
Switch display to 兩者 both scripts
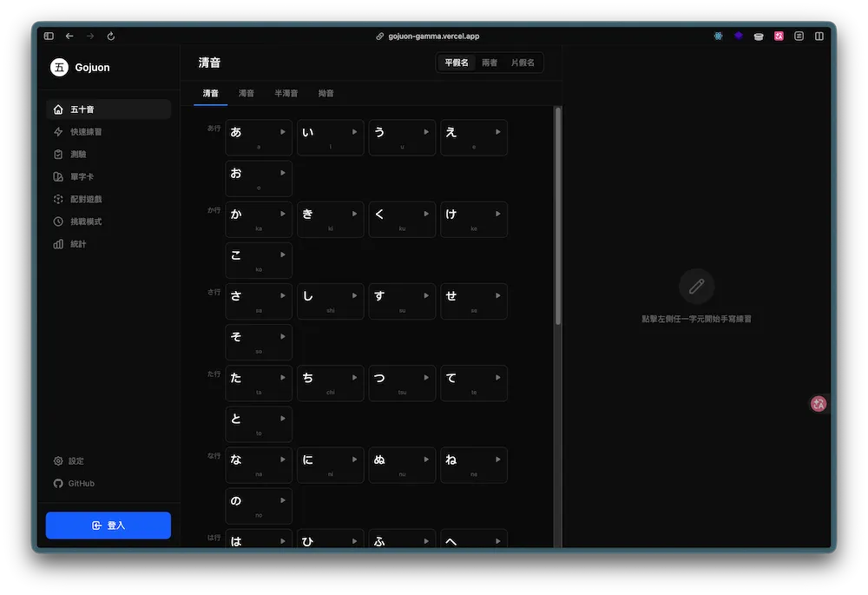(x=490, y=63)
